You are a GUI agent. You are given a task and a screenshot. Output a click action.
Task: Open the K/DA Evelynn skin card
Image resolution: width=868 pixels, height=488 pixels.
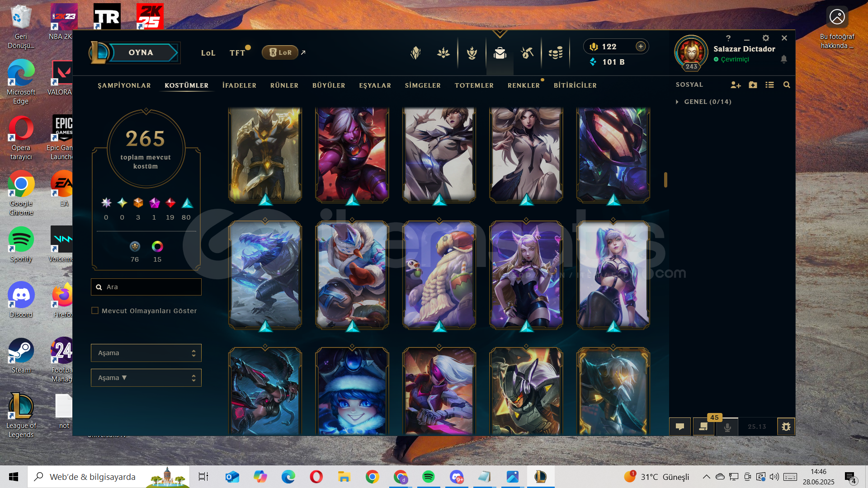pos(613,275)
